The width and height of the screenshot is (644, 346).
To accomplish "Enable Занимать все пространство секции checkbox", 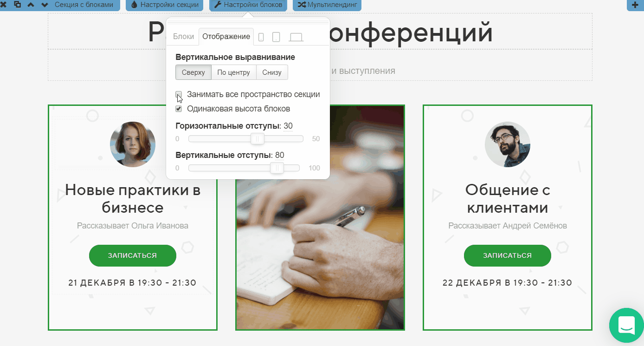I will pos(179,94).
